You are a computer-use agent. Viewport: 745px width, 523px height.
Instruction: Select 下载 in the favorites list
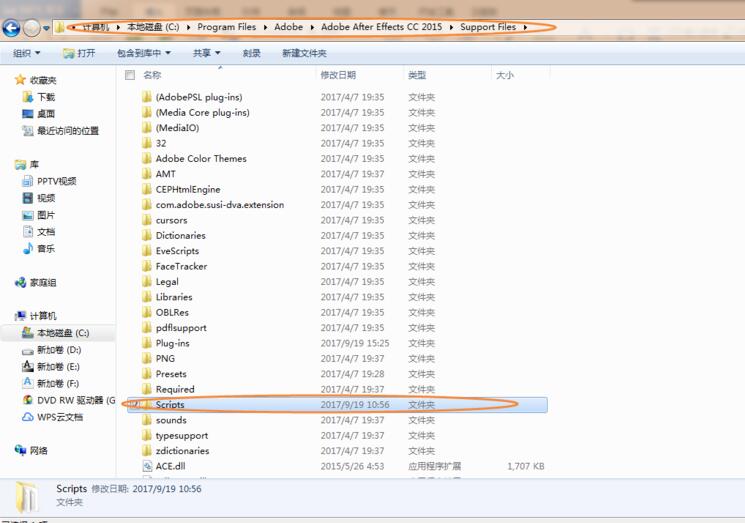point(46,97)
